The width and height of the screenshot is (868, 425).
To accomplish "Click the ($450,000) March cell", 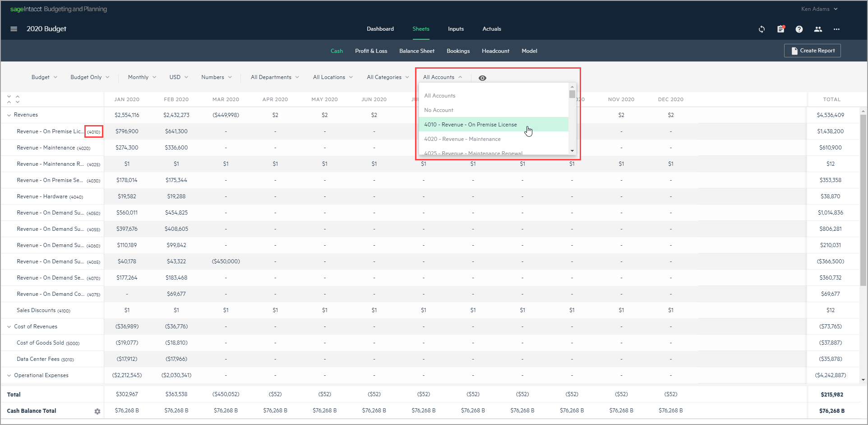I will pyautogui.click(x=226, y=262).
